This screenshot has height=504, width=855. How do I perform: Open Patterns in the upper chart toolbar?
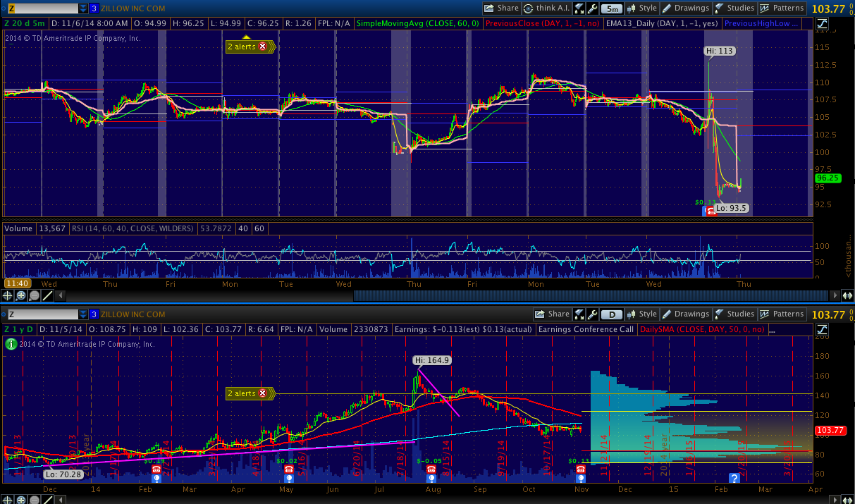tap(782, 8)
